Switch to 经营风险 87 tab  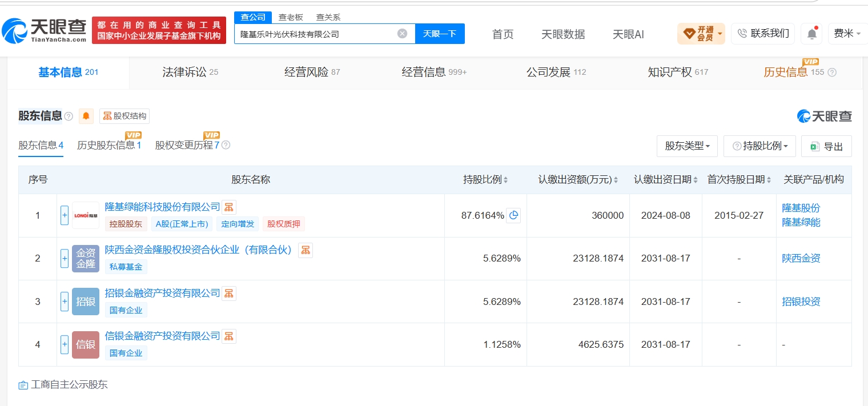[x=312, y=73]
